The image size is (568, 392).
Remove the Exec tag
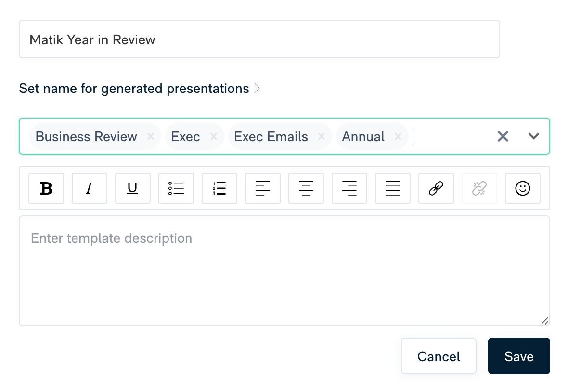coord(214,136)
